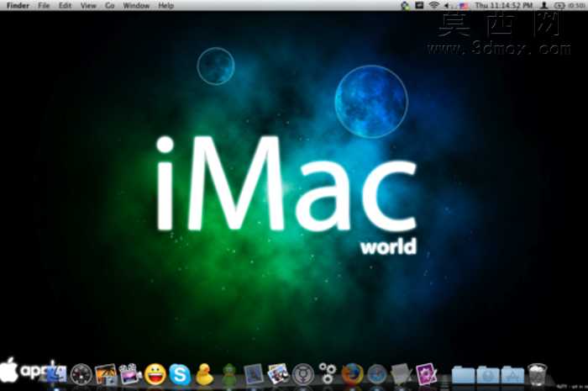588x391 pixels.
Task: Click the battery status icon in menu bar
Action: [x=559, y=6]
